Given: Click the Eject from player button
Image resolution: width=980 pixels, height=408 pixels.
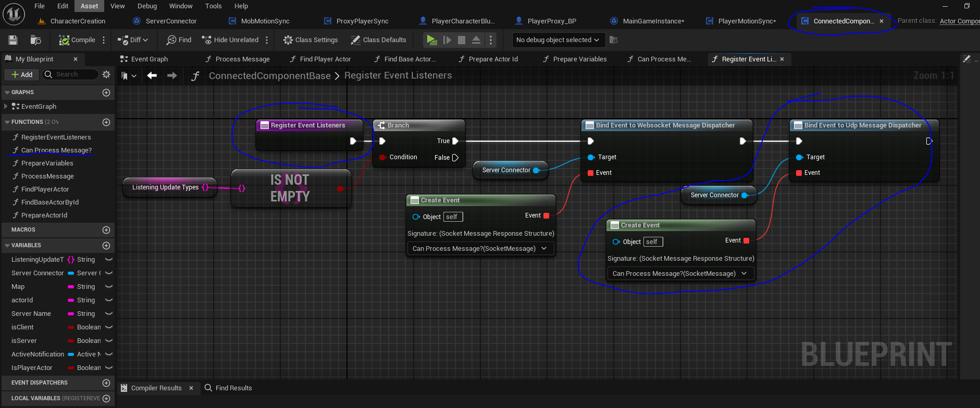Looking at the screenshot, I should pyautogui.click(x=476, y=40).
